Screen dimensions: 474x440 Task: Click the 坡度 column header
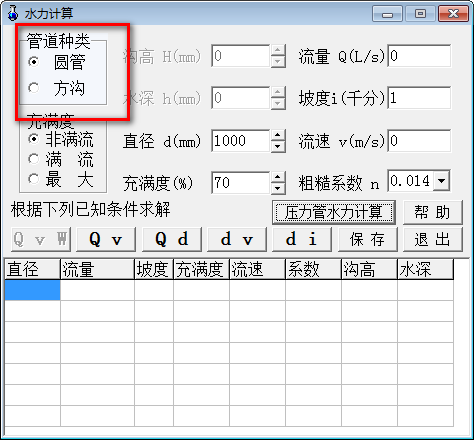click(154, 269)
